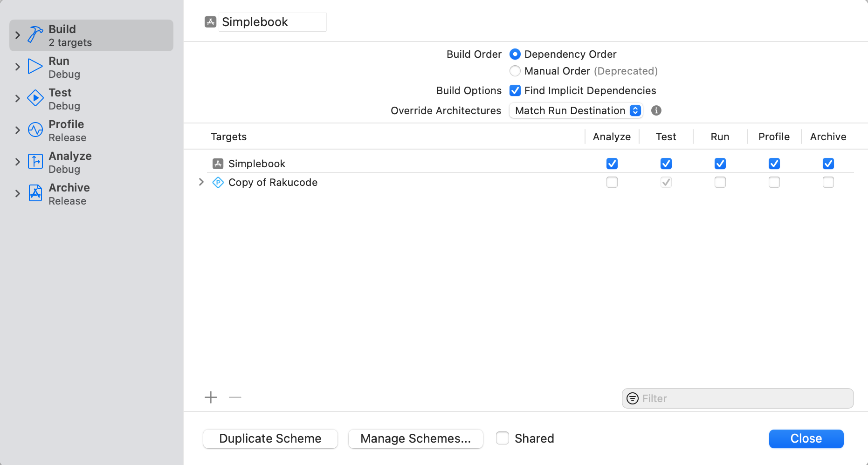The image size is (868, 465).
Task: Uncheck Find Implicit Dependencies
Action: click(515, 90)
